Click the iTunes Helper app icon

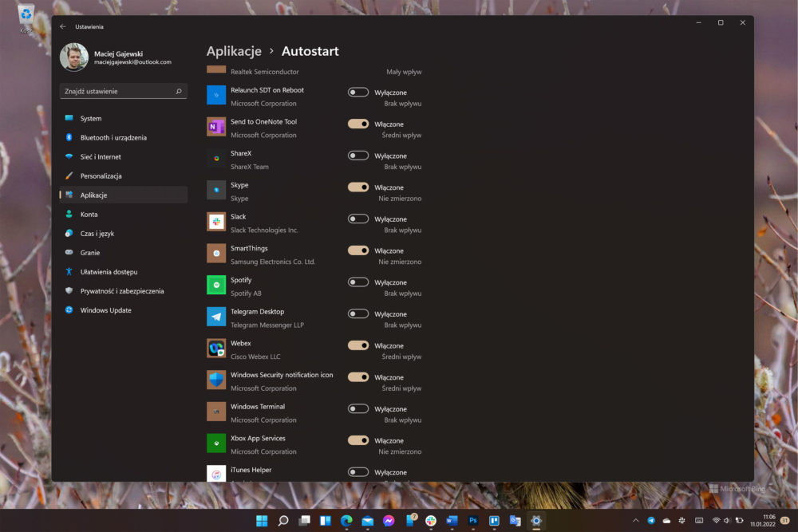[216, 474]
